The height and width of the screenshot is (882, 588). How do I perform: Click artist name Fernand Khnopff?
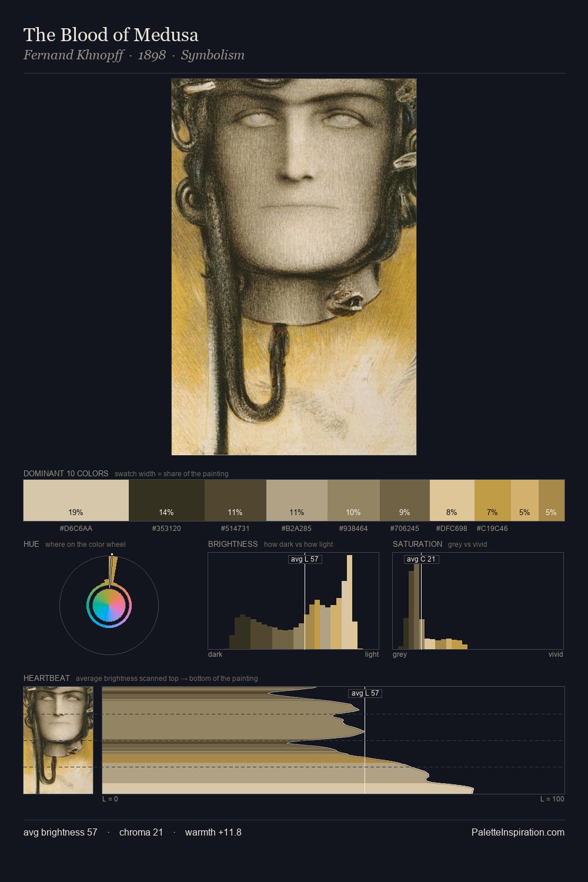coord(73,55)
